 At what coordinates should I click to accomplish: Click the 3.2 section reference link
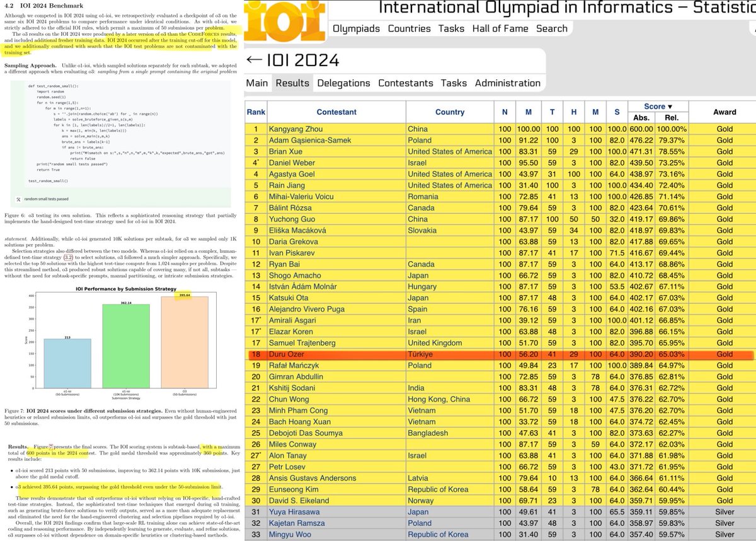click(68, 258)
